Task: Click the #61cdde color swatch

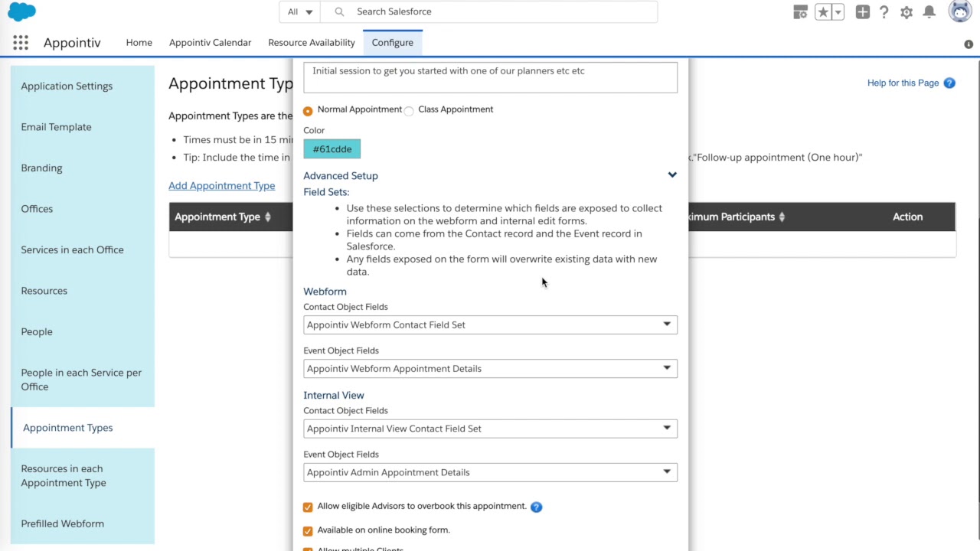Action: (332, 149)
